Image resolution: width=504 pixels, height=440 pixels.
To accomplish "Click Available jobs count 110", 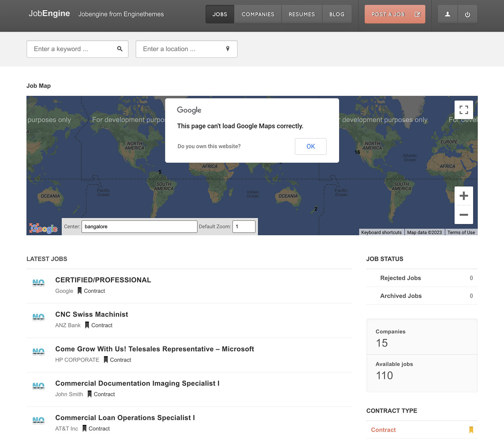I will [384, 375].
